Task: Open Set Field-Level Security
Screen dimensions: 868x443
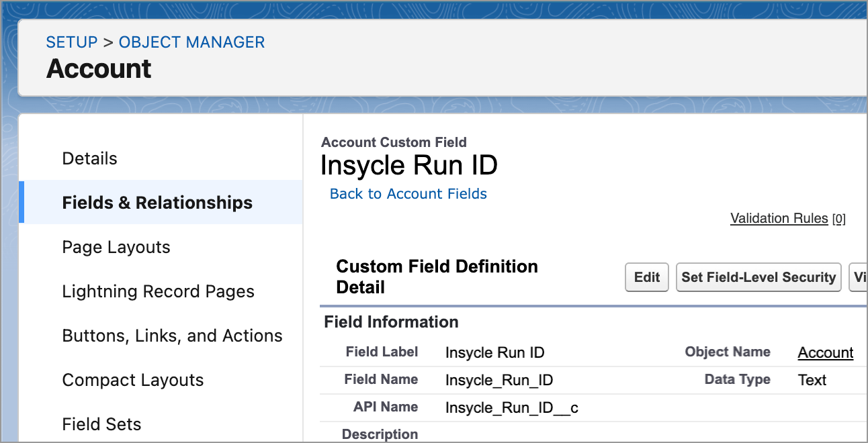Action: pyautogui.click(x=758, y=277)
